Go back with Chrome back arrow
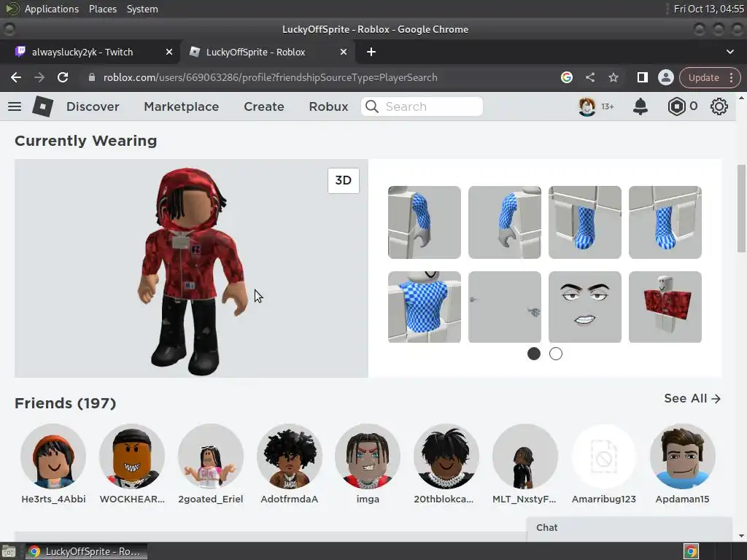This screenshot has width=747, height=560. [x=16, y=77]
